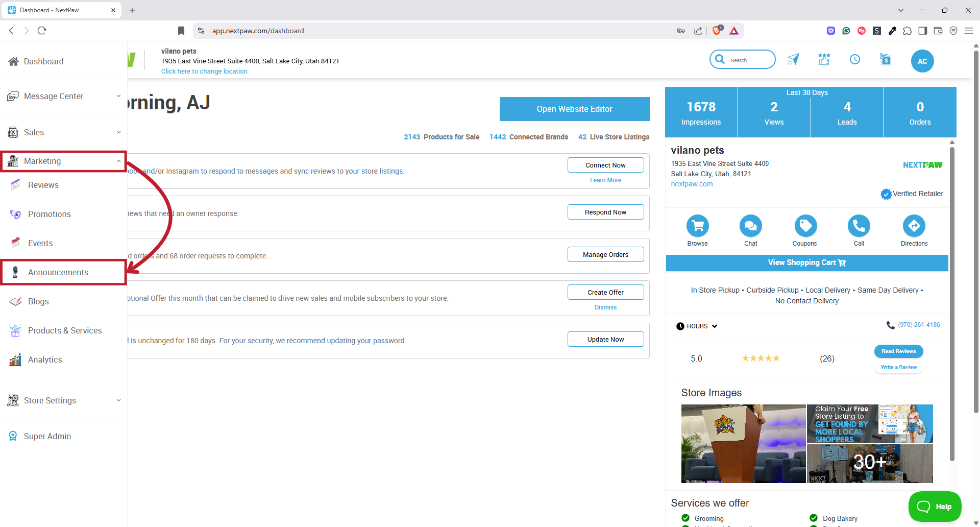Open the browser extensions puzzle icon
The height and width of the screenshot is (527, 980).
(907, 31)
